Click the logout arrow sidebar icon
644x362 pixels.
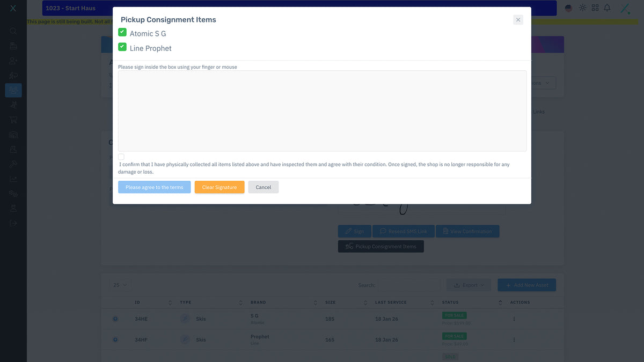pos(13,223)
